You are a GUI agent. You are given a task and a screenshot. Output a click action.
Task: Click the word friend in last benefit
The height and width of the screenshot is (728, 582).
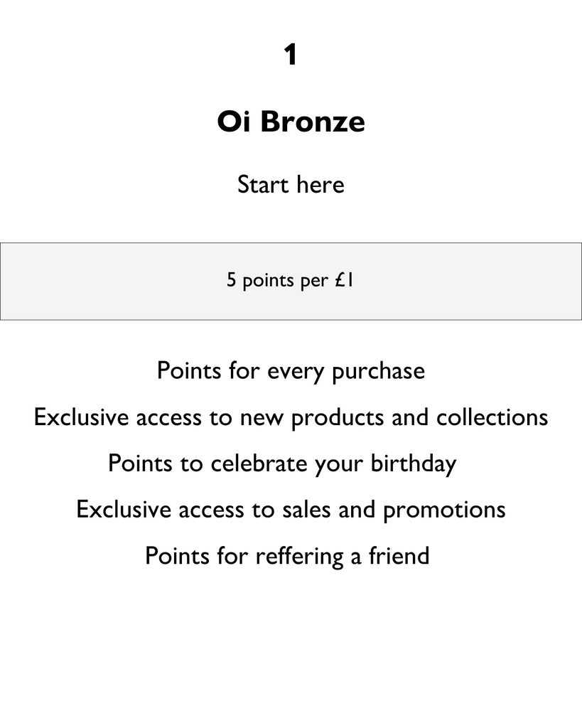(x=399, y=556)
